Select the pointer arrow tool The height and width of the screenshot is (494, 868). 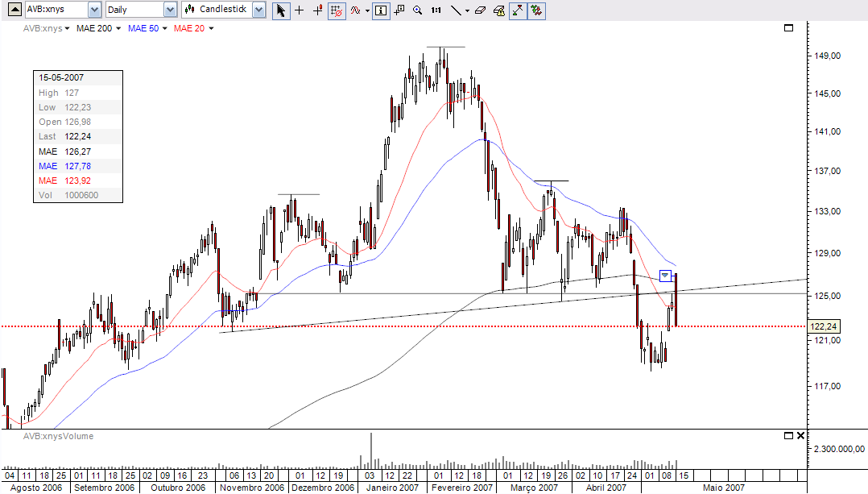pos(281,10)
